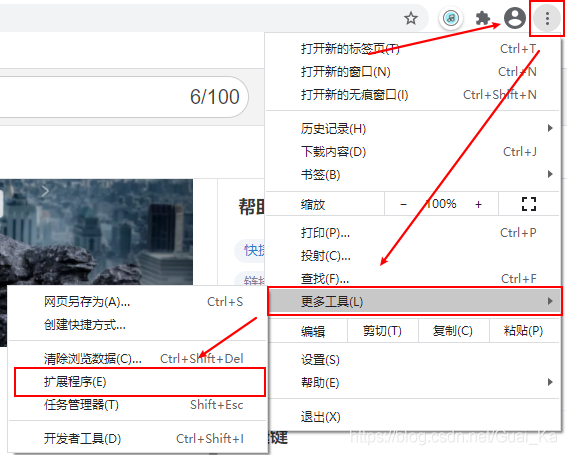Expand the 帮助(E) submenu
The height and width of the screenshot is (455, 567).
413,382
